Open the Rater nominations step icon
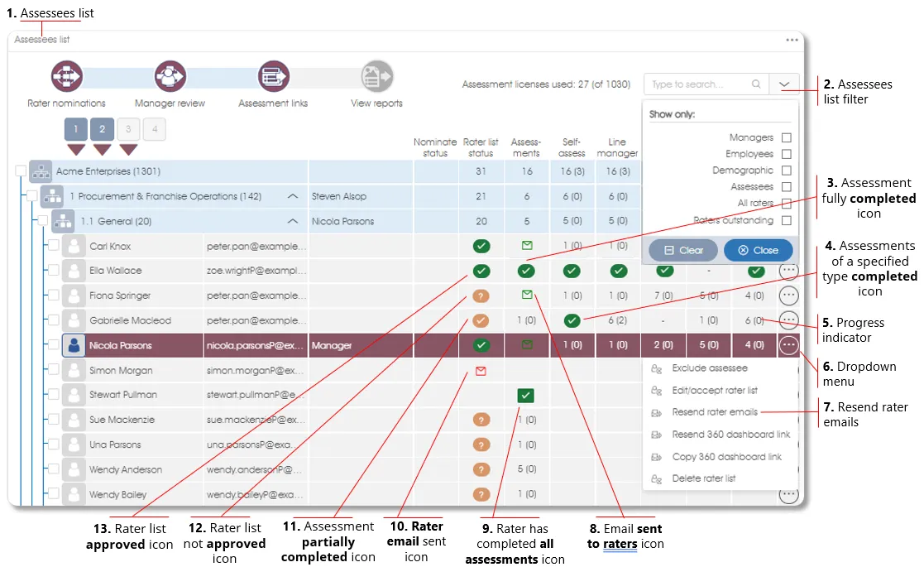Screen dimensions: 924x567 pos(66,77)
